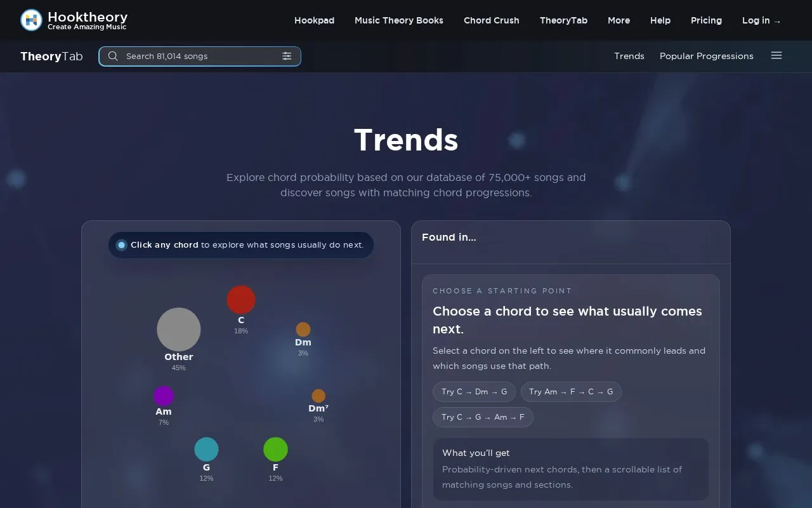Open Popular Progressions page
The width and height of the screenshot is (812, 508).
click(707, 56)
